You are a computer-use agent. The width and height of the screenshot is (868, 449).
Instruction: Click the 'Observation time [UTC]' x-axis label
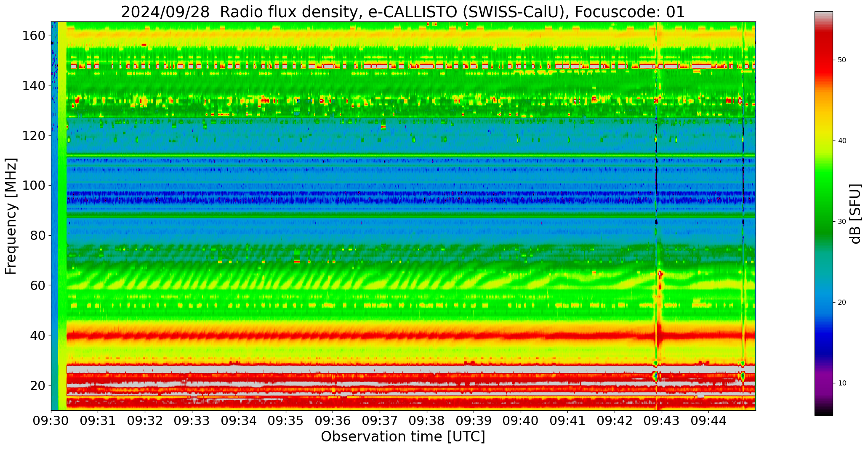(x=403, y=436)
